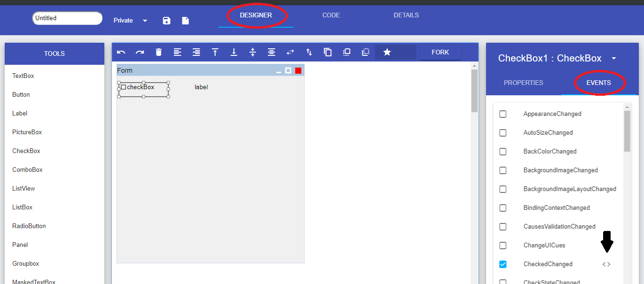The height and width of the screenshot is (284, 644).
Task: Enable the BindingContextChanged event
Action: coord(503,208)
